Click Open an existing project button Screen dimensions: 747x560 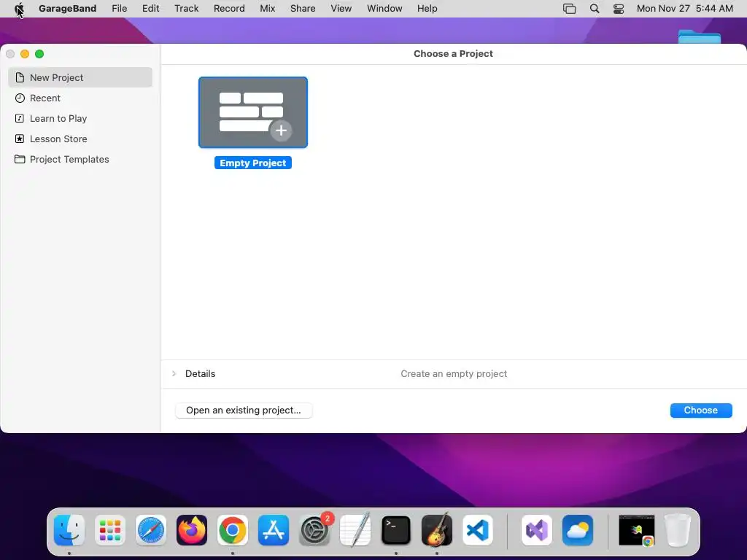pyautogui.click(x=244, y=411)
